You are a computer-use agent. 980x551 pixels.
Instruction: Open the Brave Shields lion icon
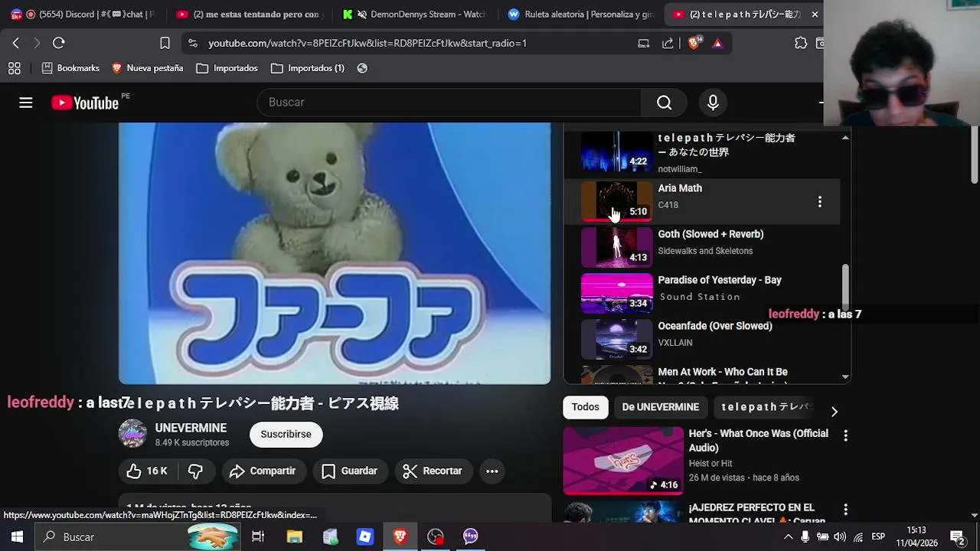(694, 44)
